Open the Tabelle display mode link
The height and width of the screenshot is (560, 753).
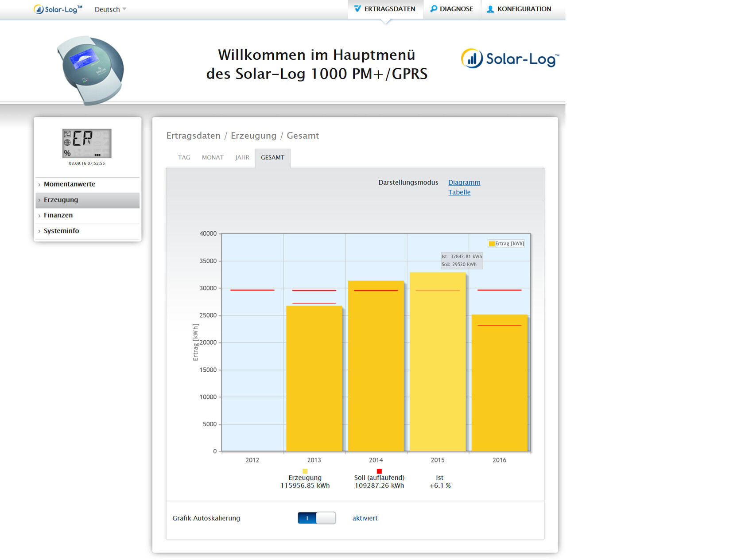point(459,192)
